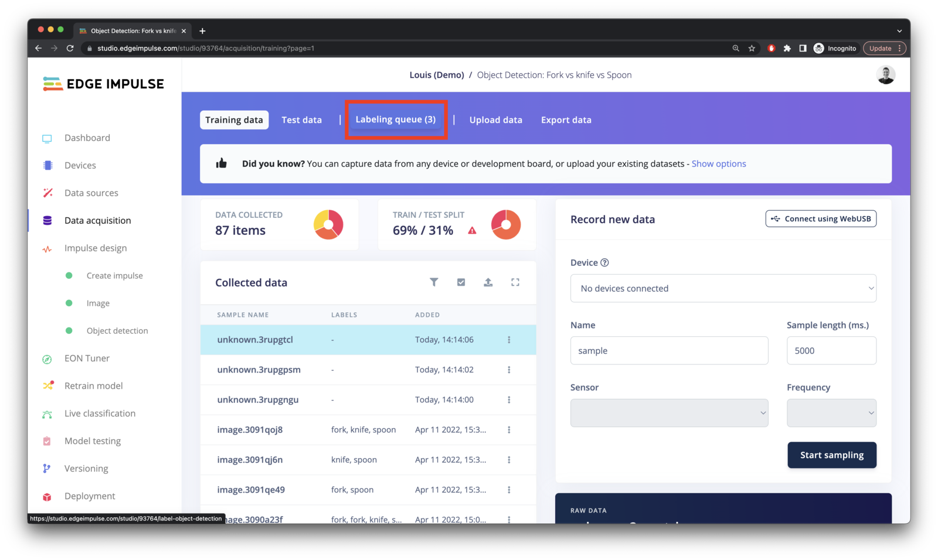Open the Upload data tab

click(495, 119)
